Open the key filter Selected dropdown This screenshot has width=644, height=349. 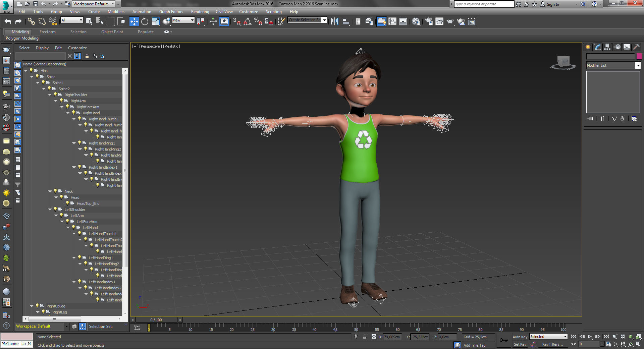pyautogui.click(x=548, y=337)
